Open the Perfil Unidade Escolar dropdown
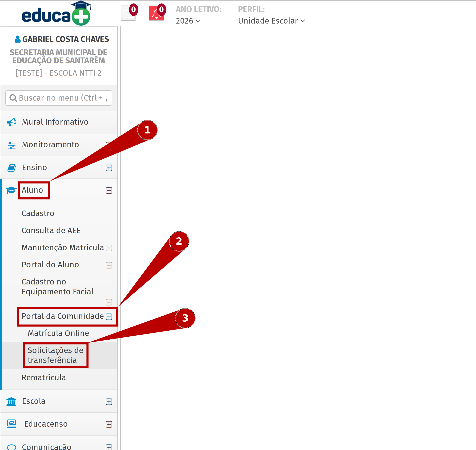This screenshot has height=450, width=476. click(271, 21)
